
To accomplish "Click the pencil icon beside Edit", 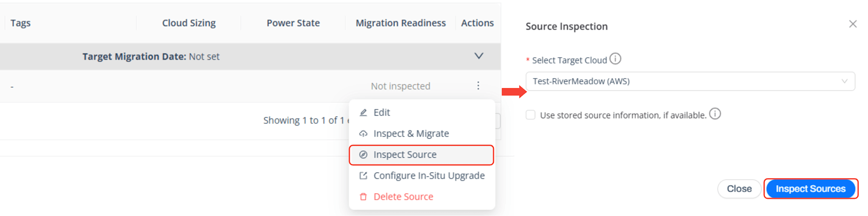I will click(x=363, y=113).
